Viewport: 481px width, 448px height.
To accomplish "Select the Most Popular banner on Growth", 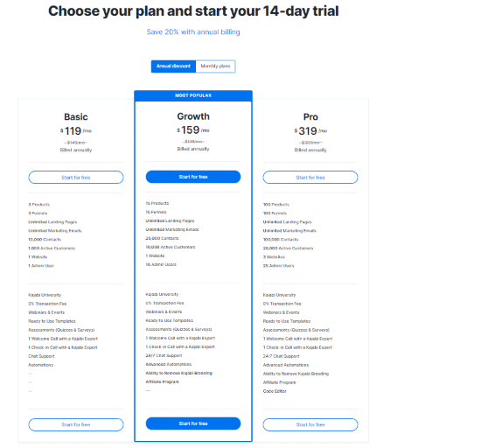I will pos(193,95).
